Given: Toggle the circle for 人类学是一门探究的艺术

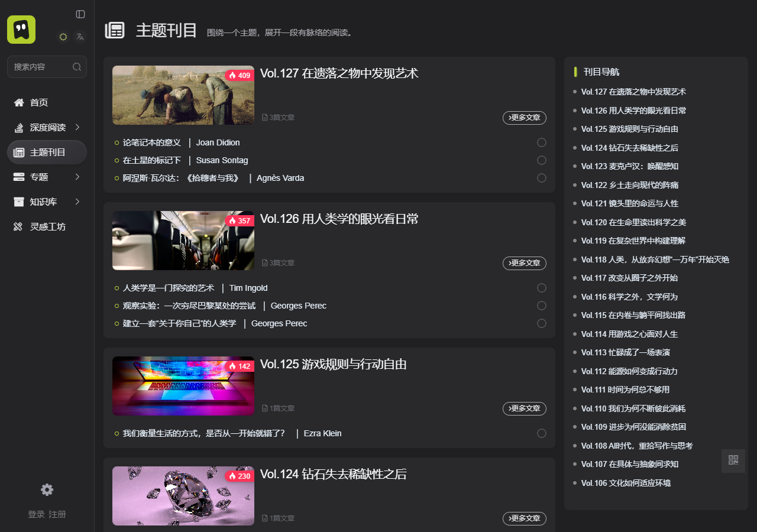Looking at the screenshot, I should pyautogui.click(x=542, y=288).
